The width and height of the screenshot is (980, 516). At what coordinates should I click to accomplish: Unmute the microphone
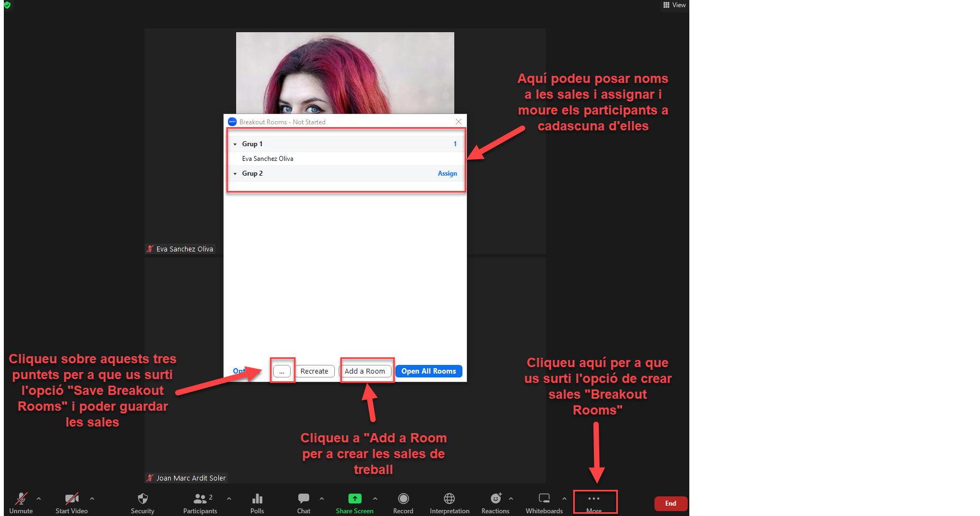(21, 502)
